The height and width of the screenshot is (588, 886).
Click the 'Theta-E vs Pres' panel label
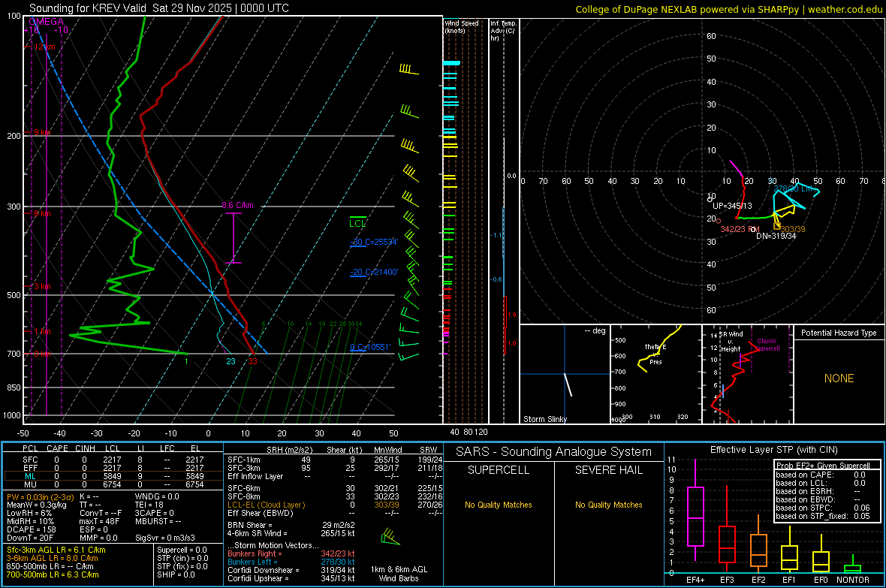[x=655, y=354]
